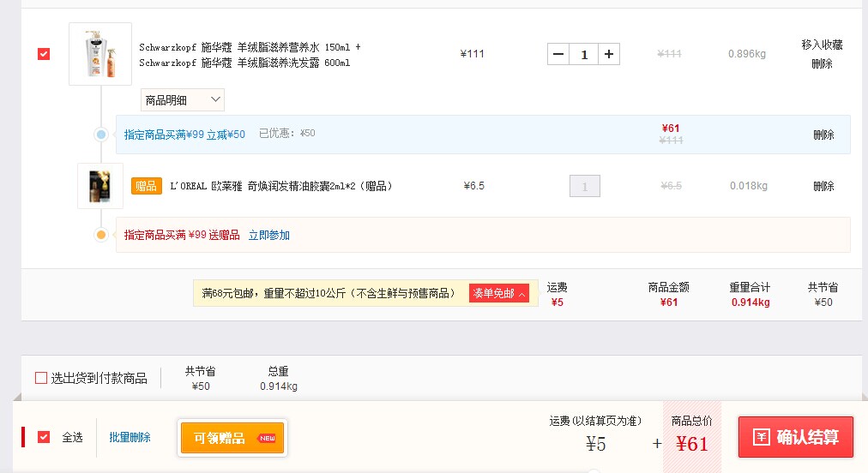Toggle the 全选 select-all checkbox

point(44,437)
